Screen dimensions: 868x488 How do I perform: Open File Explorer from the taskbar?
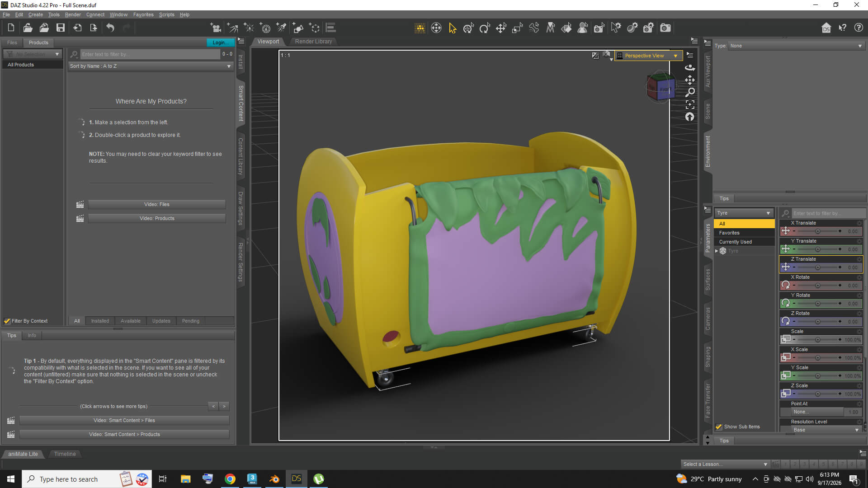185,479
